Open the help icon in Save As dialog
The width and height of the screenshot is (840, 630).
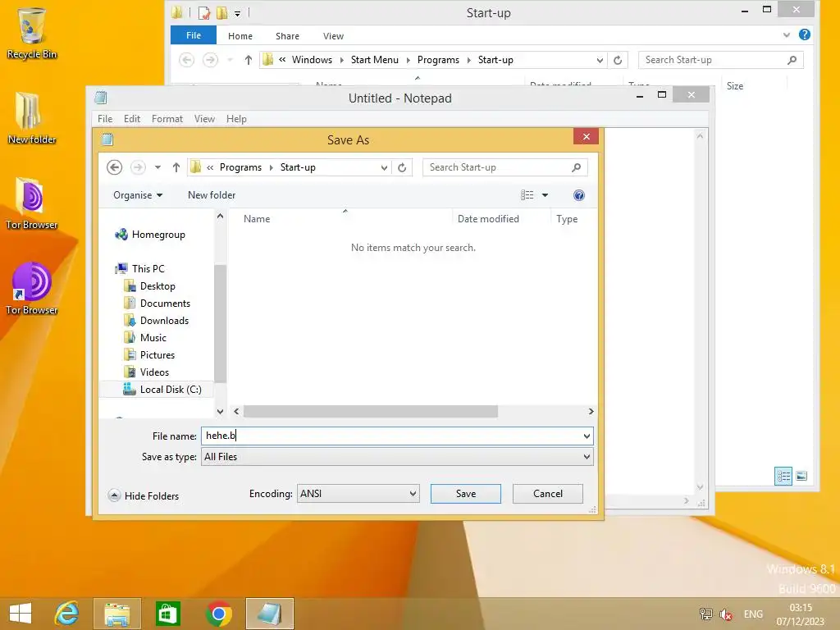coord(578,195)
